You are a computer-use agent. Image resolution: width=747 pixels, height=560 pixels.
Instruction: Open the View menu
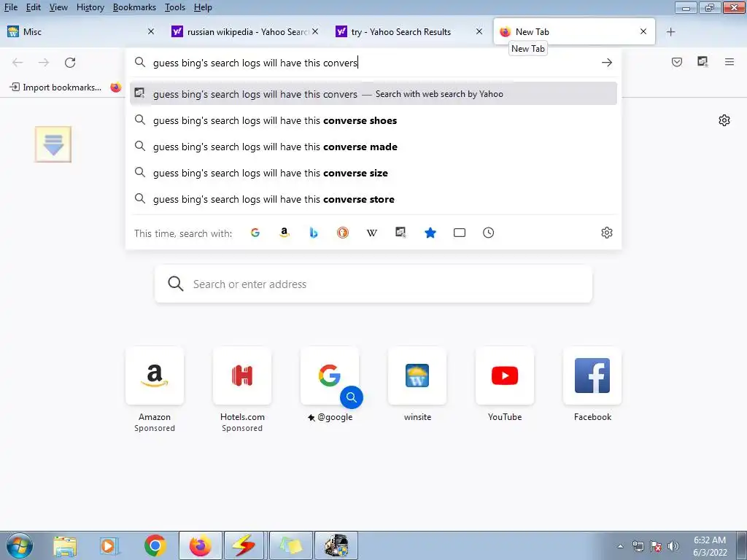pyautogui.click(x=58, y=7)
